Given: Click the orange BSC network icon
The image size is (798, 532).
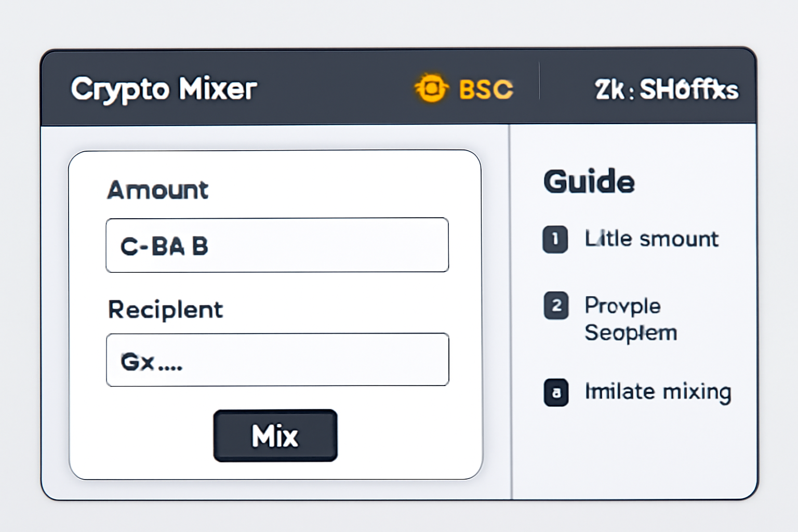Looking at the screenshot, I should click(431, 88).
